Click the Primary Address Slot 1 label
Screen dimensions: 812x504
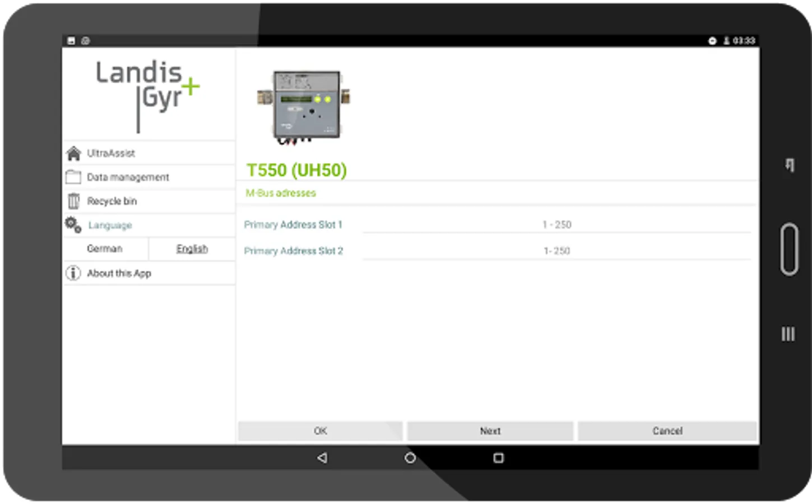coord(293,225)
